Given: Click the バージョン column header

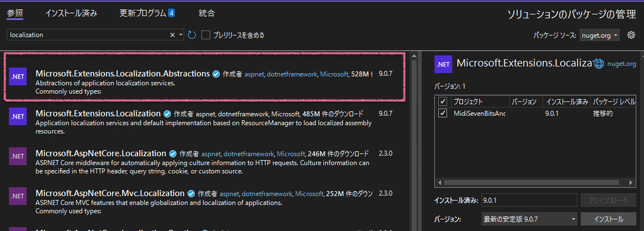Looking at the screenshot, I should pyautogui.click(x=524, y=101).
